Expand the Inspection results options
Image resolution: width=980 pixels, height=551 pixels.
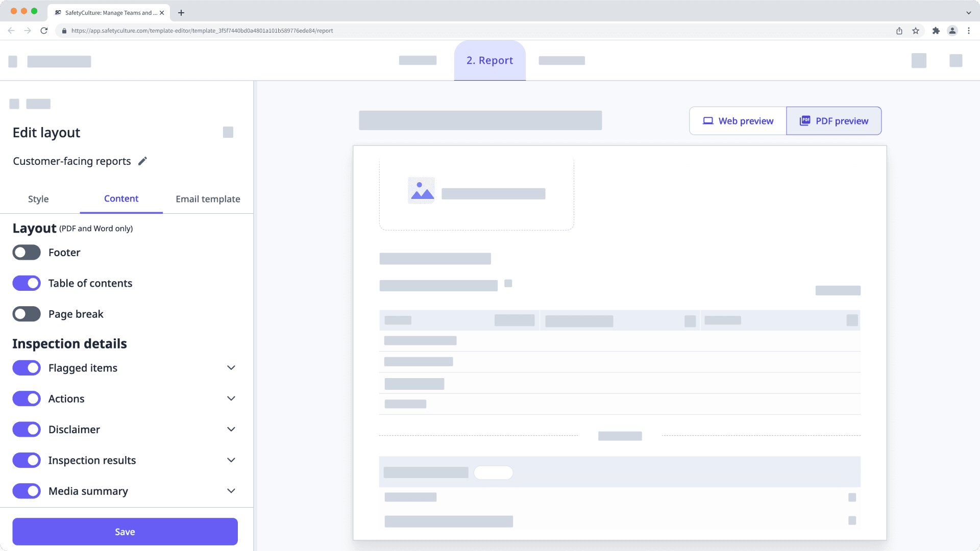[x=231, y=460]
